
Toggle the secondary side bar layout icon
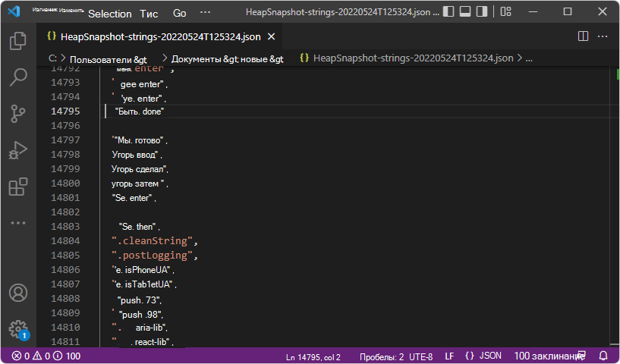pyautogui.click(x=482, y=11)
